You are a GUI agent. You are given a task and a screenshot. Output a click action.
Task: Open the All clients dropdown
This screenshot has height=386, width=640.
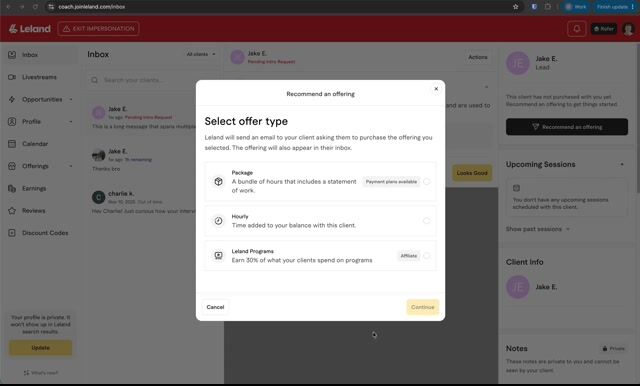pyautogui.click(x=200, y=54)
